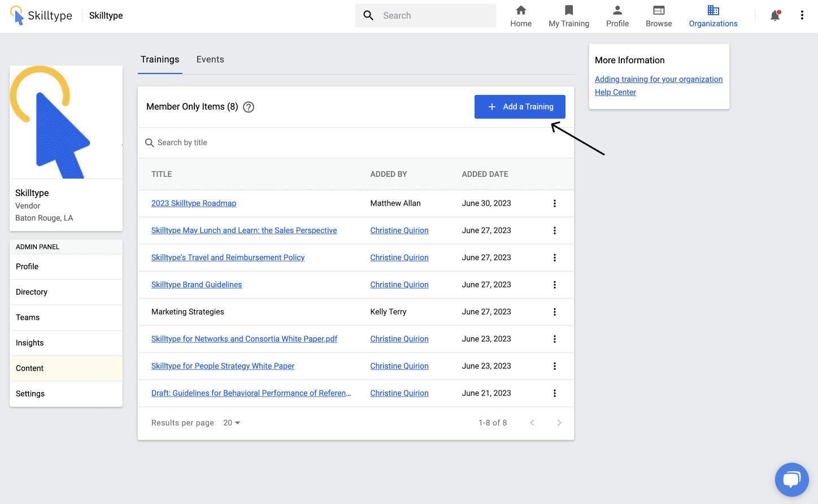Image resolution: width=818 pixels, height=504 pixels.
Task: Click the Add a Training button
Action: 520,107
